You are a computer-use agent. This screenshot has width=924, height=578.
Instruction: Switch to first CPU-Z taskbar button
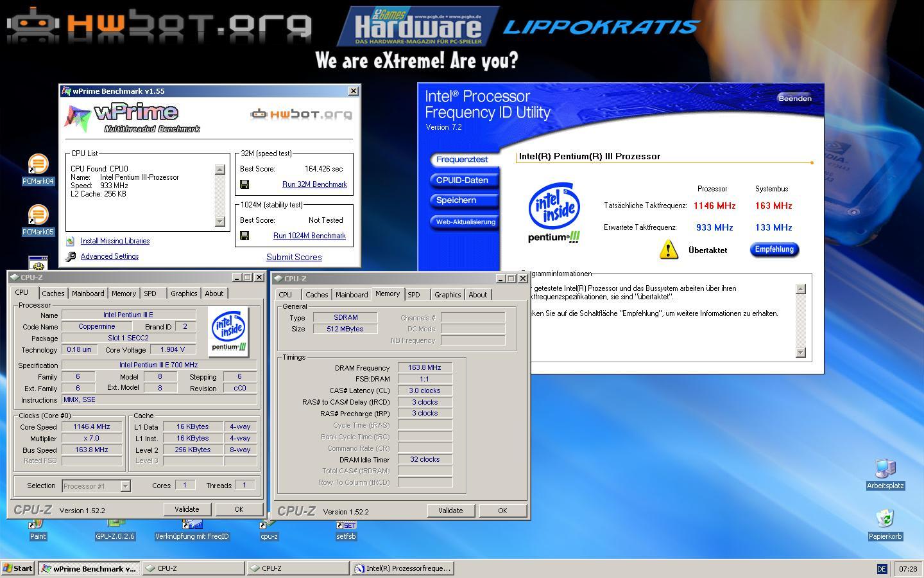click(x=193, y=568)
